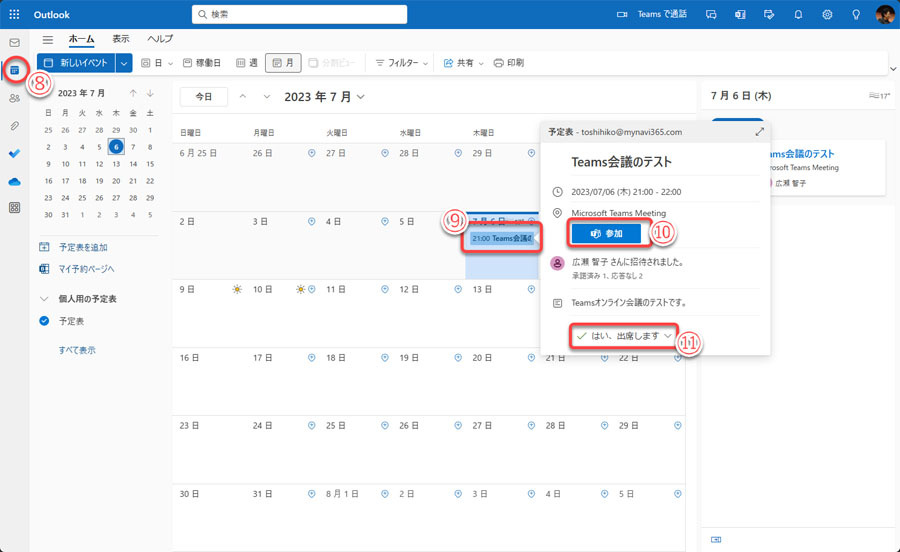Click location pin on 26日 of June
900x552 pixels.
(x=312, y=153)
